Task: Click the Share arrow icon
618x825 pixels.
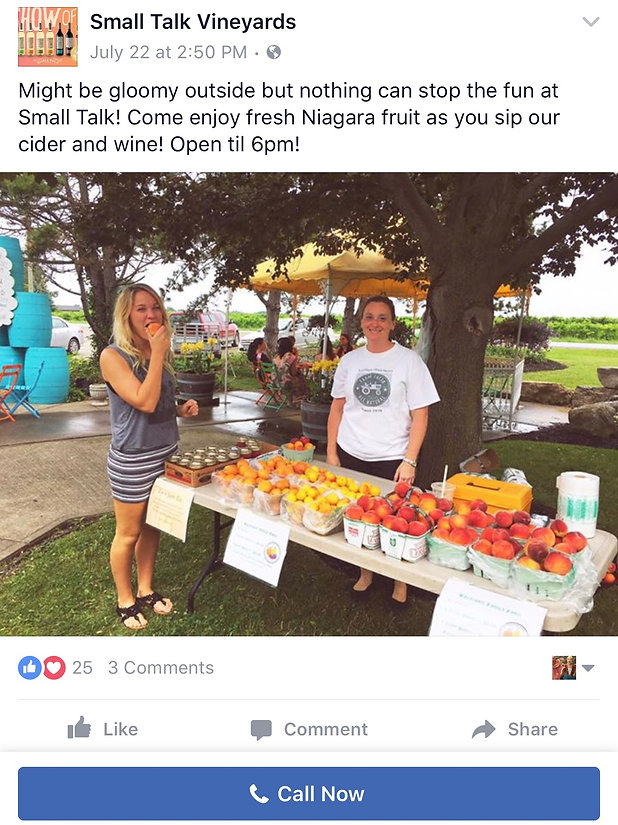Action: (483, 729)
